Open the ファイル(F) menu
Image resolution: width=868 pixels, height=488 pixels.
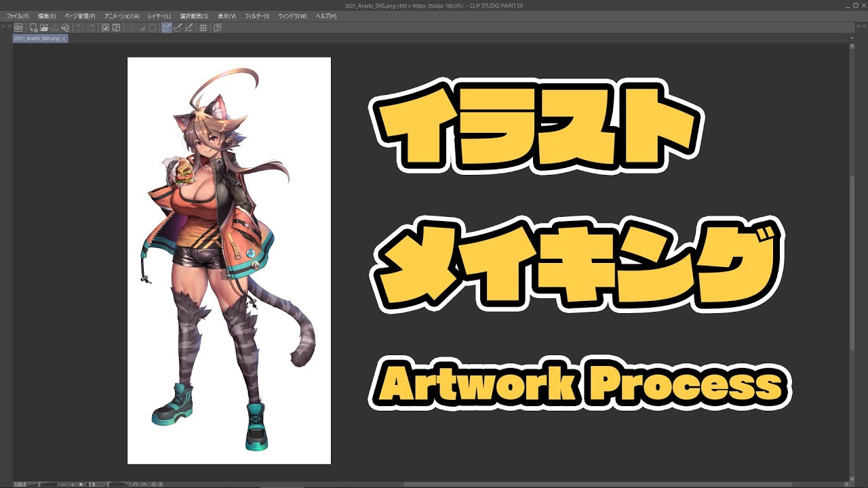(18, 16)
